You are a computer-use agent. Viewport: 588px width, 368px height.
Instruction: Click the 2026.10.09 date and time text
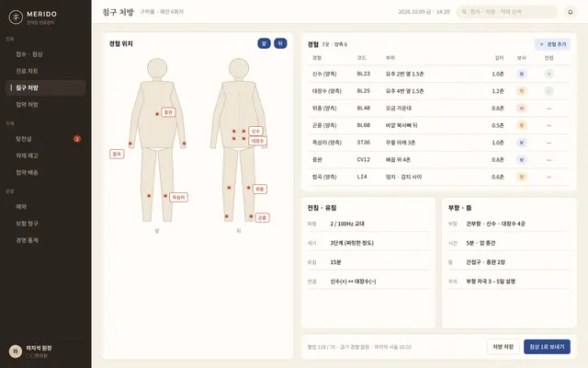click(424, 12)
